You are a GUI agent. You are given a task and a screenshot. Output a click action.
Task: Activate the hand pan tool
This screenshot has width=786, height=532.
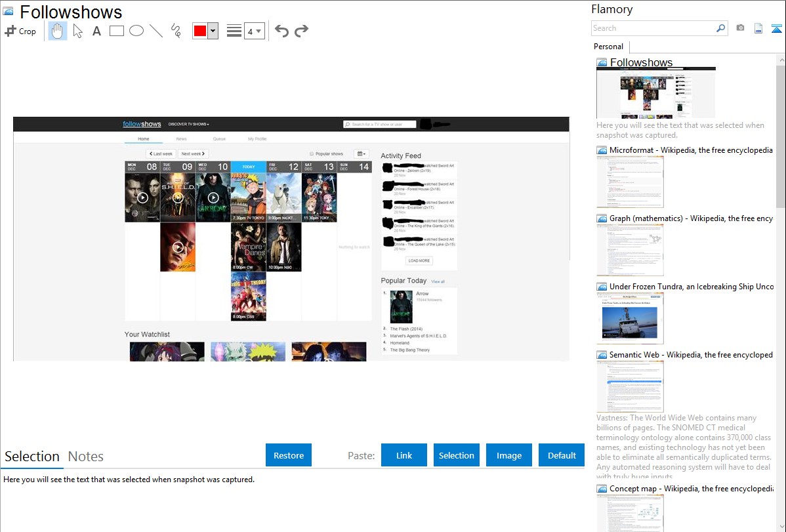pos(58,31)
